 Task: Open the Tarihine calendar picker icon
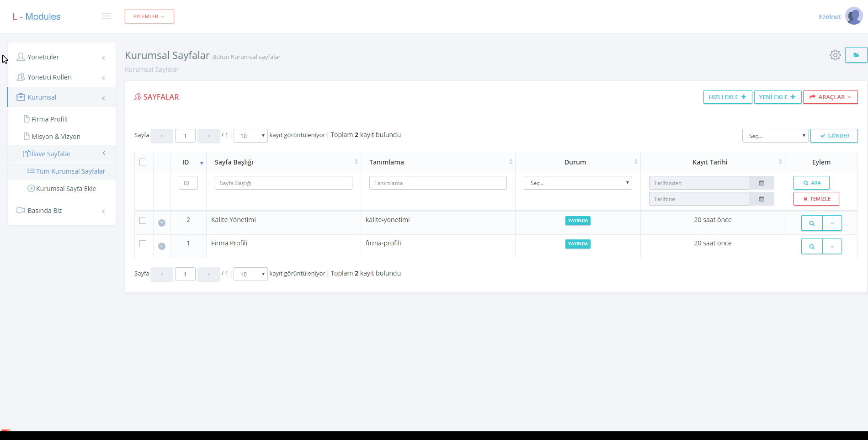(x=761, y=199)
